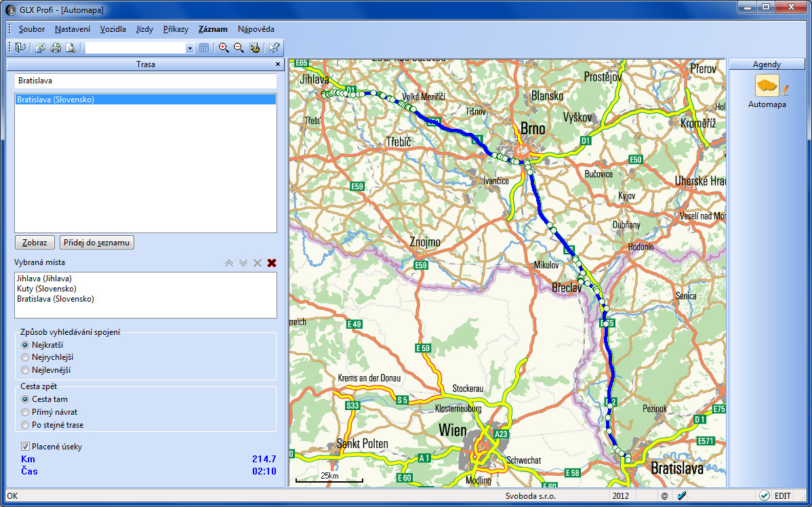The image size is (812, 507).
Task: Move selected place up with double-up arrows
Action: [x=229, y=263]
